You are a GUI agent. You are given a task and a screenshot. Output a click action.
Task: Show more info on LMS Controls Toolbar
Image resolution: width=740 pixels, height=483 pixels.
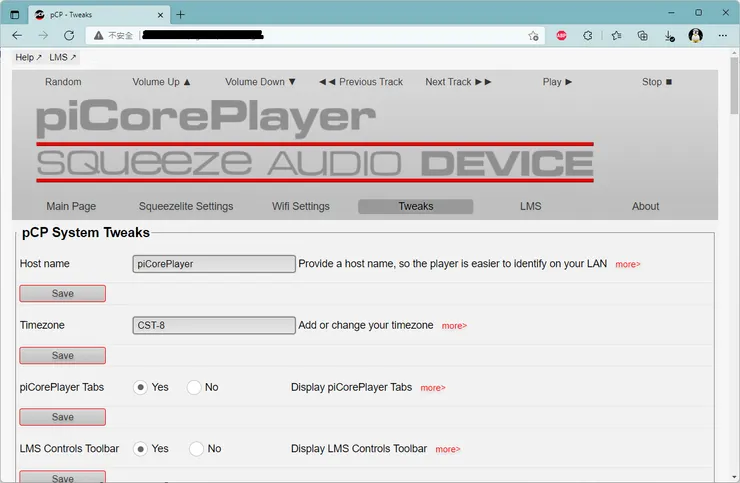[x=447, y=449]
